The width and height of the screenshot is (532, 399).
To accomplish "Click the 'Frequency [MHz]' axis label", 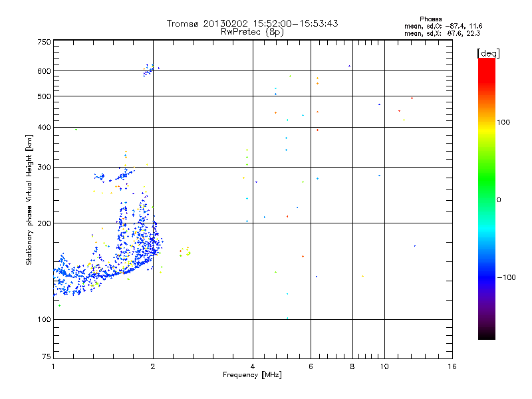I will [252, 375].
